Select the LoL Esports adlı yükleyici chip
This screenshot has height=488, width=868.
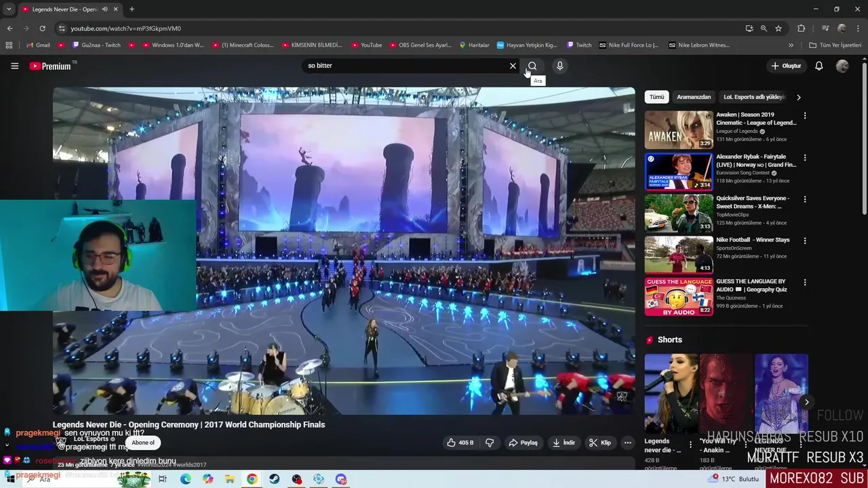[753, 97]
